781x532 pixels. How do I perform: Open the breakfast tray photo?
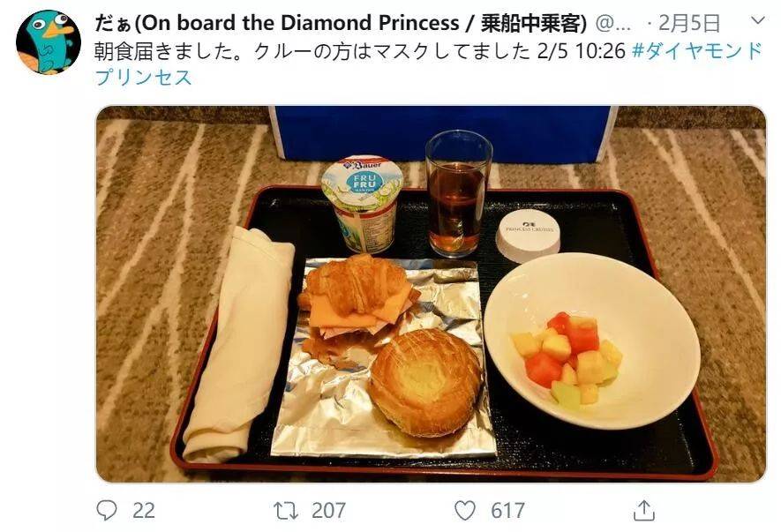coord(431,294)
